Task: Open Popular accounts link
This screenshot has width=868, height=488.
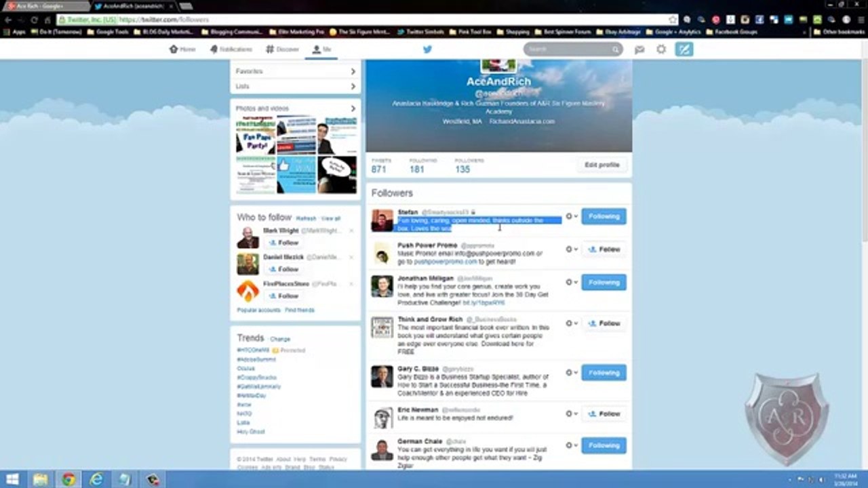Action: tap(258, 310)
